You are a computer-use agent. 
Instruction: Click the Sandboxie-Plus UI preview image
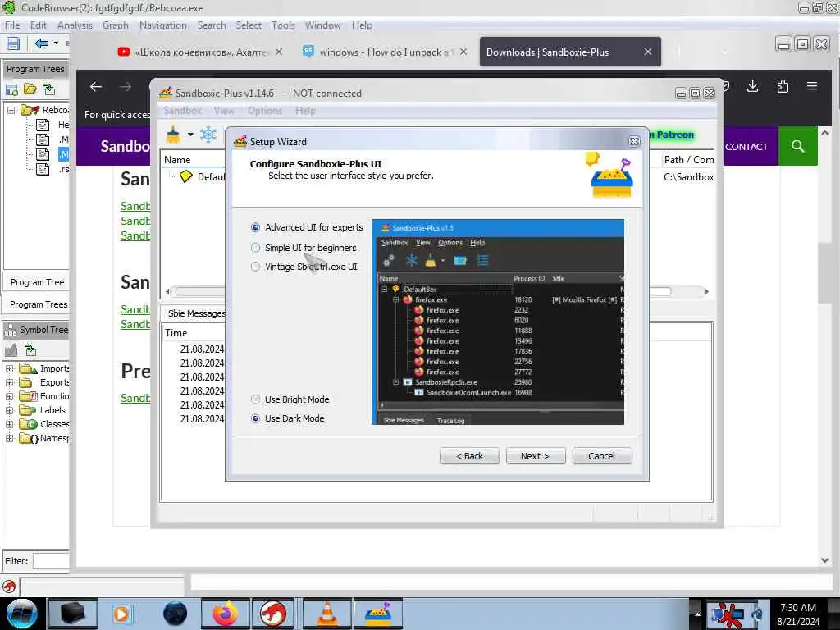(498, 322)
